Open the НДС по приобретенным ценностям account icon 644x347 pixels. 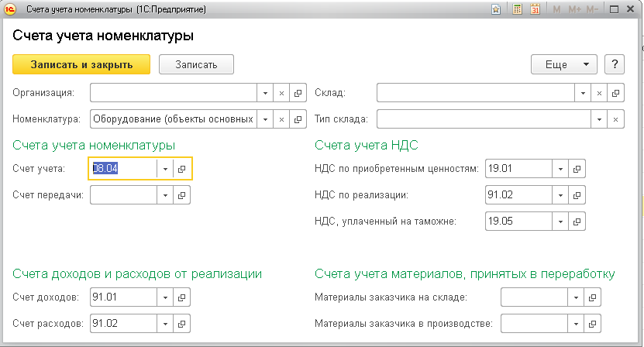click(x=577, y=168)
